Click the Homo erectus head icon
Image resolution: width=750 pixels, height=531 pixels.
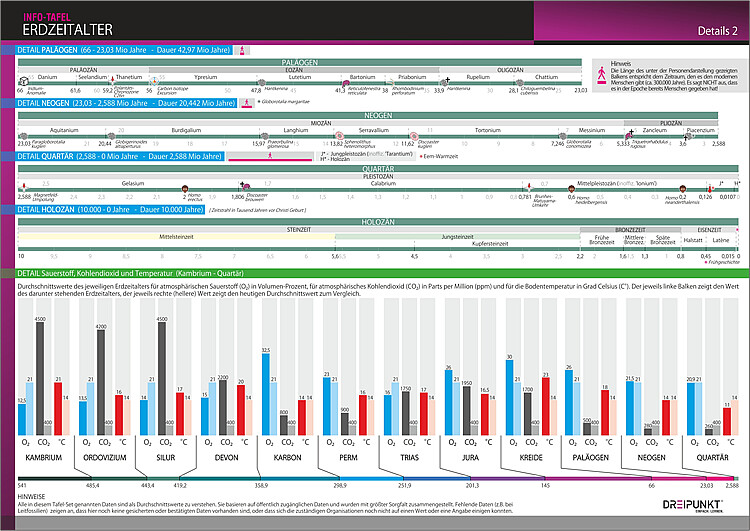tap(185, 189)
